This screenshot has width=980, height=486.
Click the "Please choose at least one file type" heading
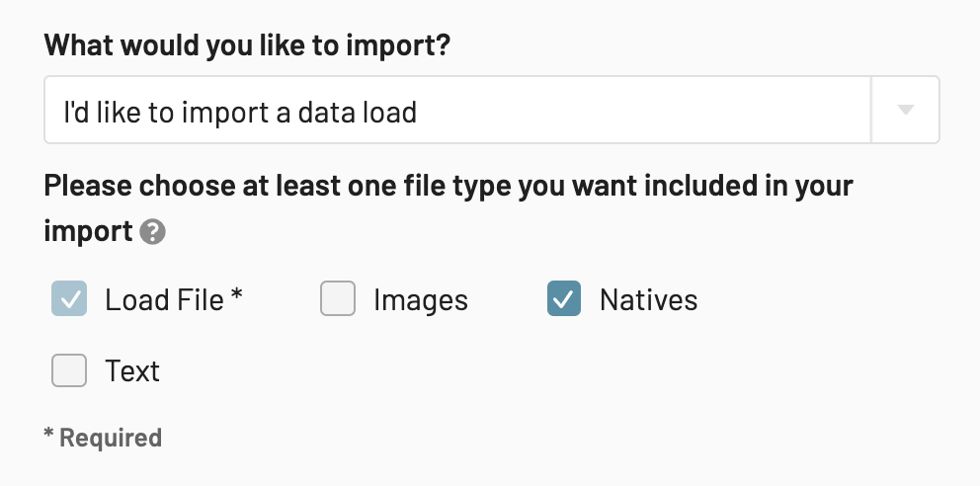pyautogui.click(x=449, y=208)
